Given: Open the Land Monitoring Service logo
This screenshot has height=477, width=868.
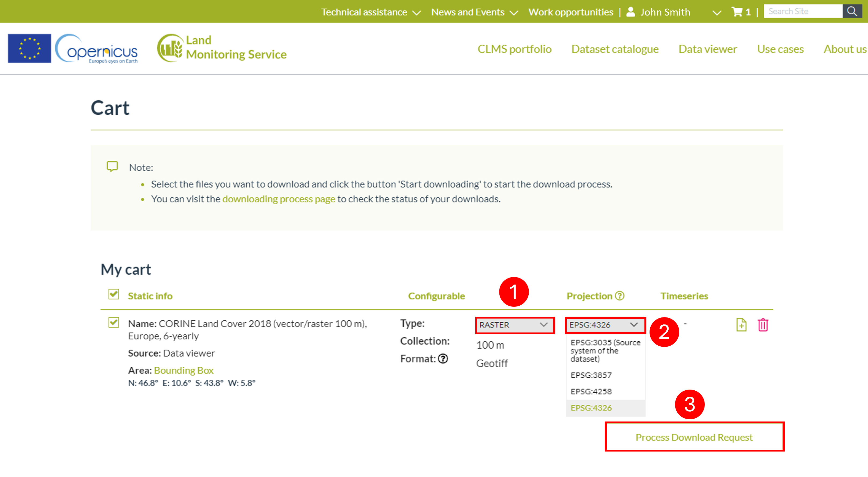Looking at the screenshot, I should click(x=222, y=48).
